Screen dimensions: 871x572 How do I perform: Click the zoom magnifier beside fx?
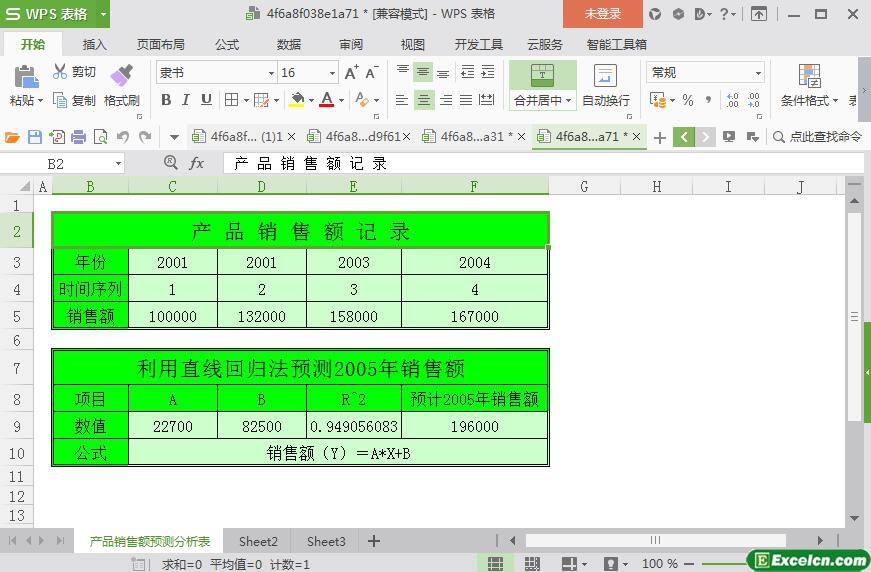(171, 163)
